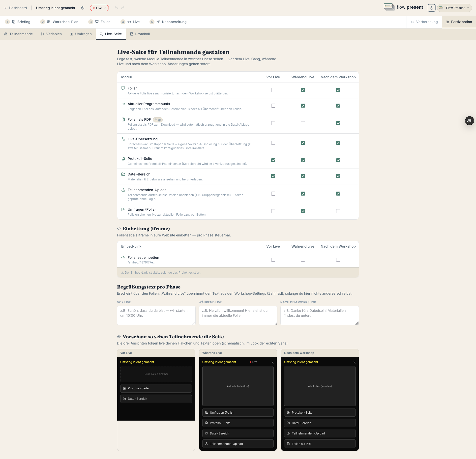476x459 pixels.
Task: Open the Teilnehmende sub-tab
Action: click(x=18, y=34)
